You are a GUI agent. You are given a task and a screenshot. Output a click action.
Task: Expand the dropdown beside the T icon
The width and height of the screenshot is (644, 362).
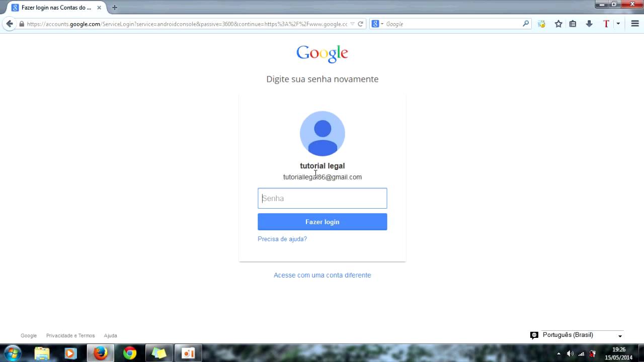tap(618, 24)
